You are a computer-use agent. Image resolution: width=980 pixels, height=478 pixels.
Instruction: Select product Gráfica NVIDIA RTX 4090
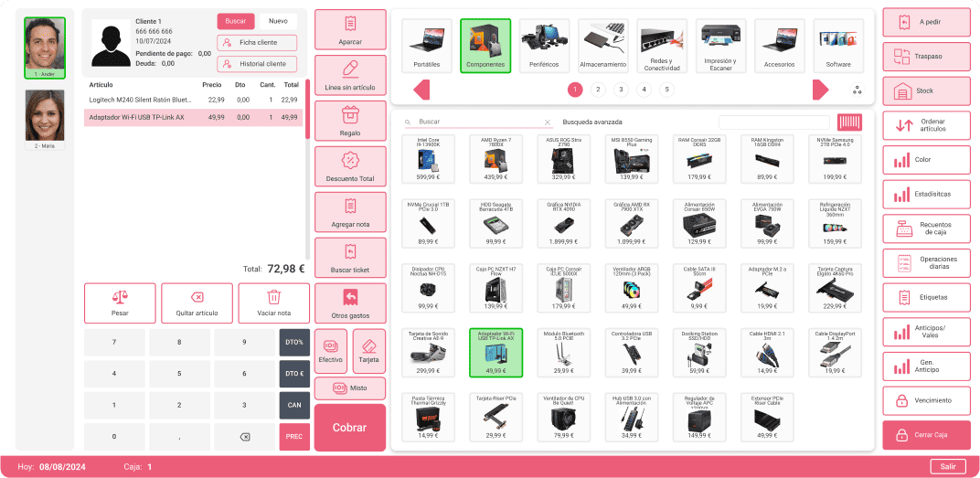[564, 224]
